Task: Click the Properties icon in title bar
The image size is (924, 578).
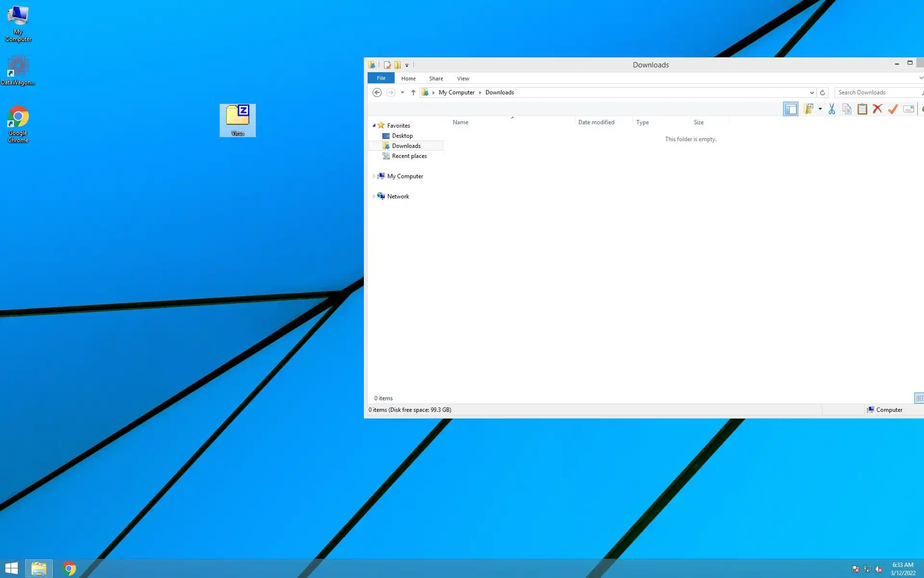Action: [387, 65]
